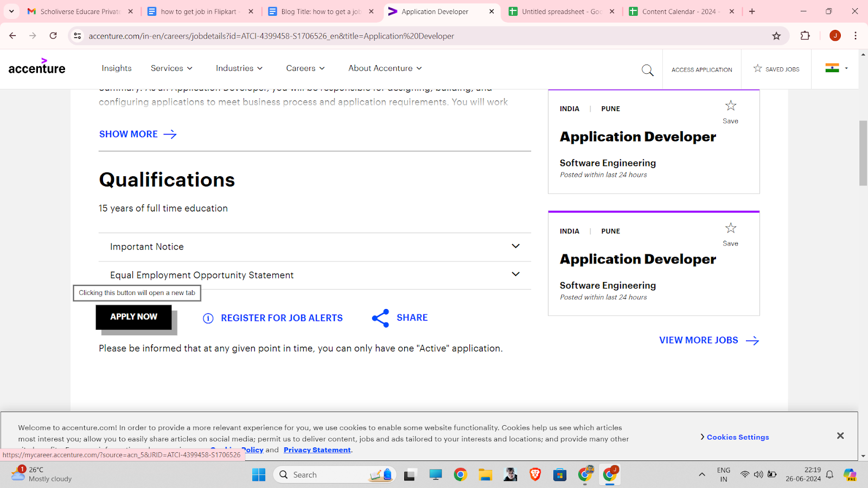
Task: Click Register for Job Alerts
Action: tap(282, 318)
